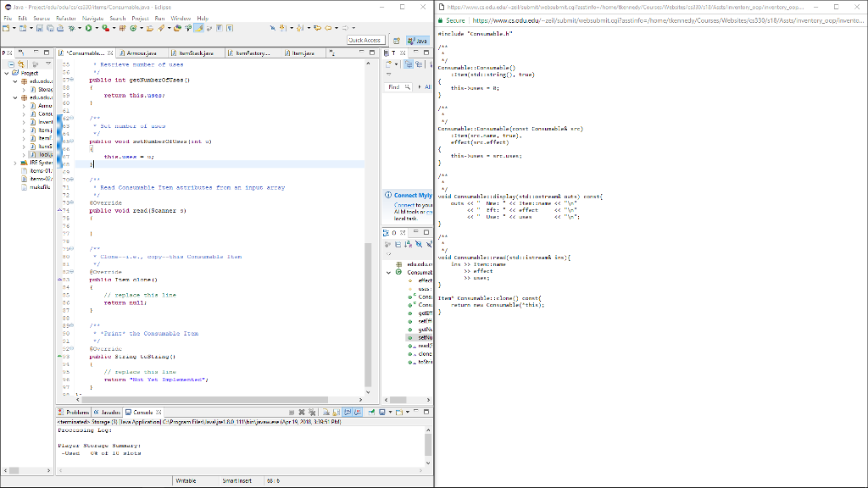This screenshot has width=868, height=488.
Task: Click the Collapse All icon in Package Explorer
Action: point(10,64)
